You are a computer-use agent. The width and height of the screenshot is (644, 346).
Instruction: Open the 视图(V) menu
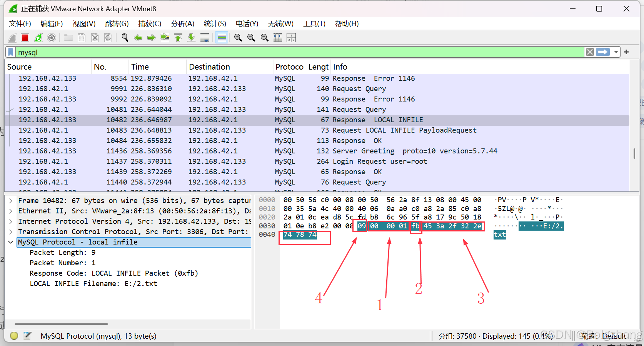[84, 24]
